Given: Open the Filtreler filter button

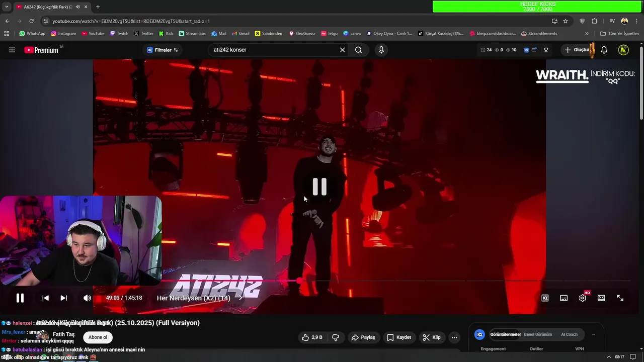Looking at the screenshot, I should click(162, 50).
